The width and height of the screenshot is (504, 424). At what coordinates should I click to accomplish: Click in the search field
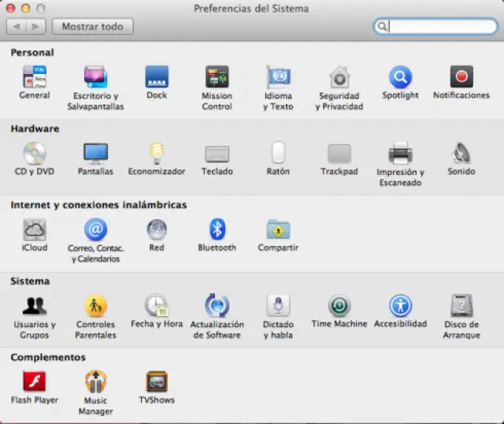(441, 26)
